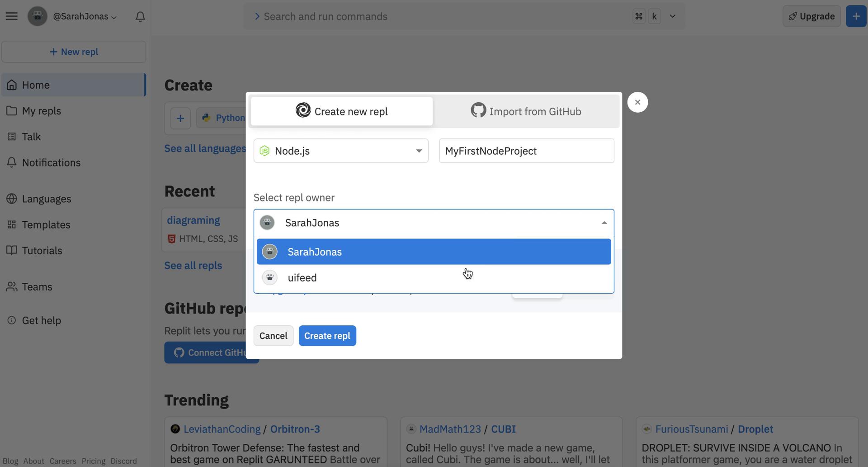This screenshot has width=868, height=467.
Task: Click the Upgrade button
Action: (x=811, y=16)
